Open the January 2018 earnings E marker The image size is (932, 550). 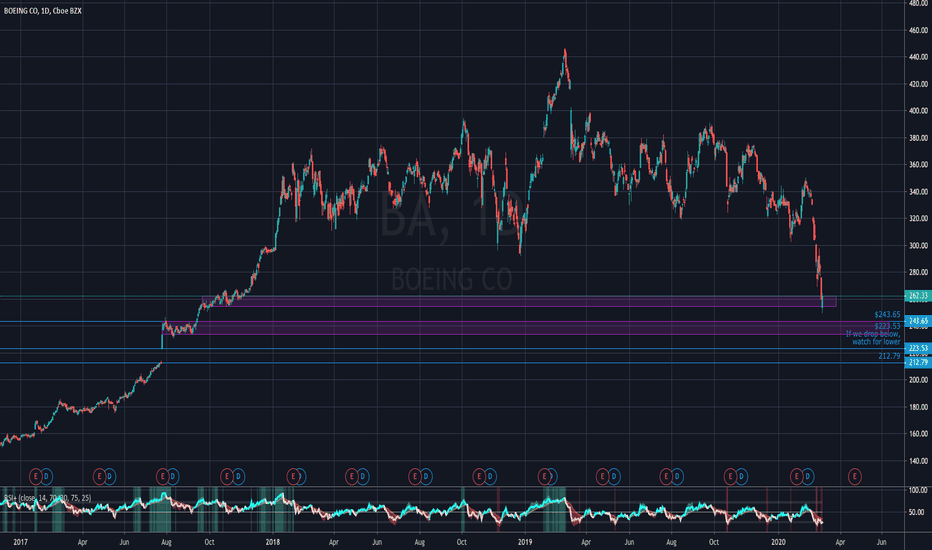[292, 476]
